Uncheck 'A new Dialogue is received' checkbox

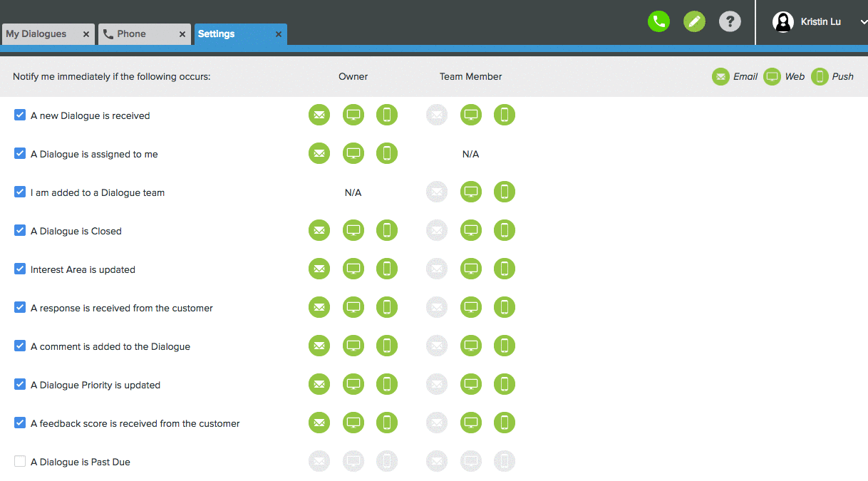[x=20, y=115]
